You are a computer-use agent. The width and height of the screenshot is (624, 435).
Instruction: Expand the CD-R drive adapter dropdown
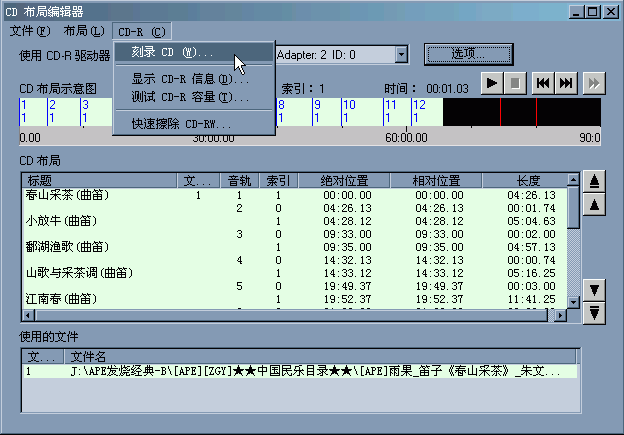point(400,54)
